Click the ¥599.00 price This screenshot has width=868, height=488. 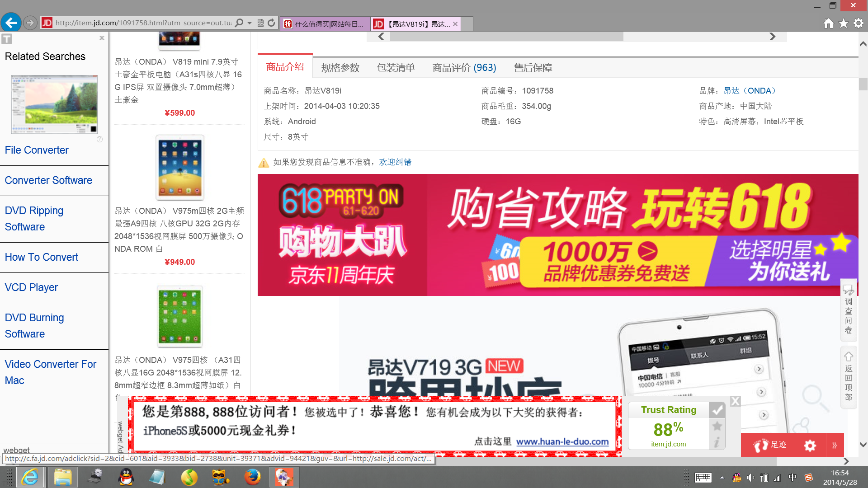point(179,113)
